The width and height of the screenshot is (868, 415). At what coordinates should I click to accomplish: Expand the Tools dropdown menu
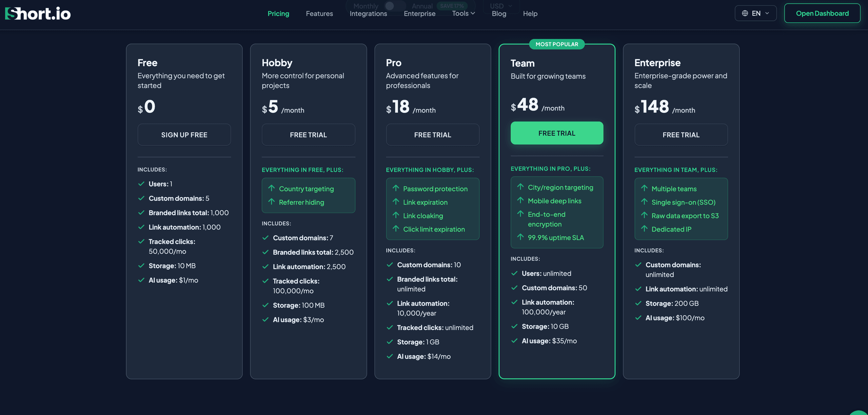(463, 14)
